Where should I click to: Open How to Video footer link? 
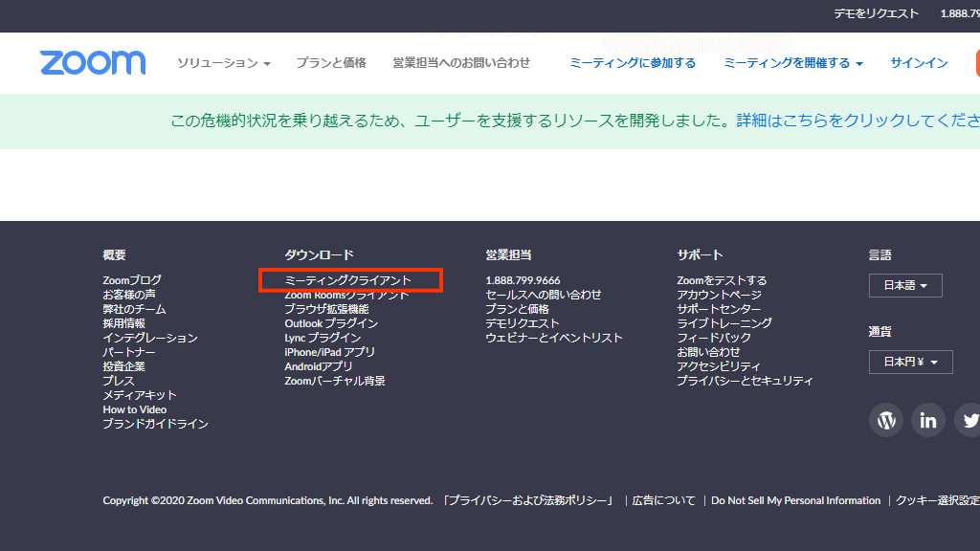tap(134, 409)
